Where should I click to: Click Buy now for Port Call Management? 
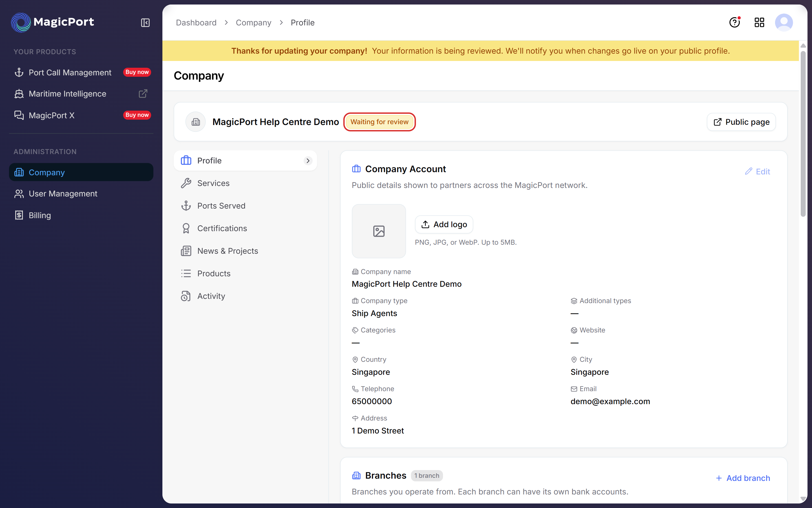coord(137,72)
